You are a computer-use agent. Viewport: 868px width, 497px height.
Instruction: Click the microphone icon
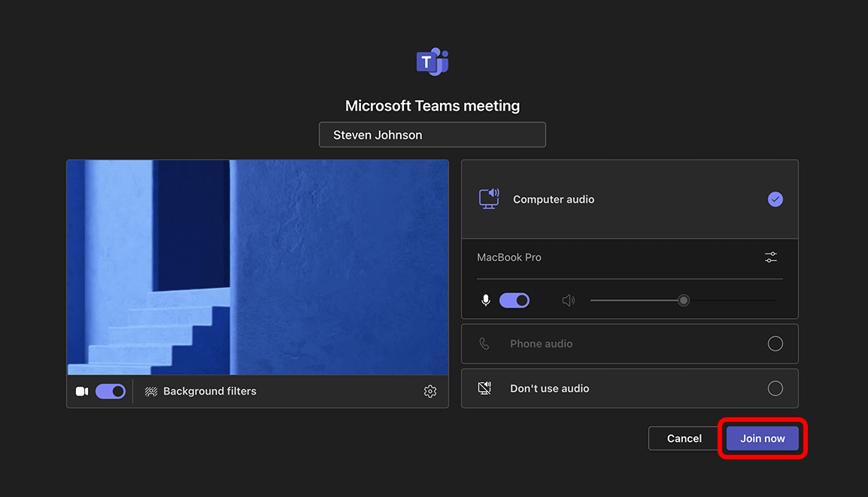point(485,301)
